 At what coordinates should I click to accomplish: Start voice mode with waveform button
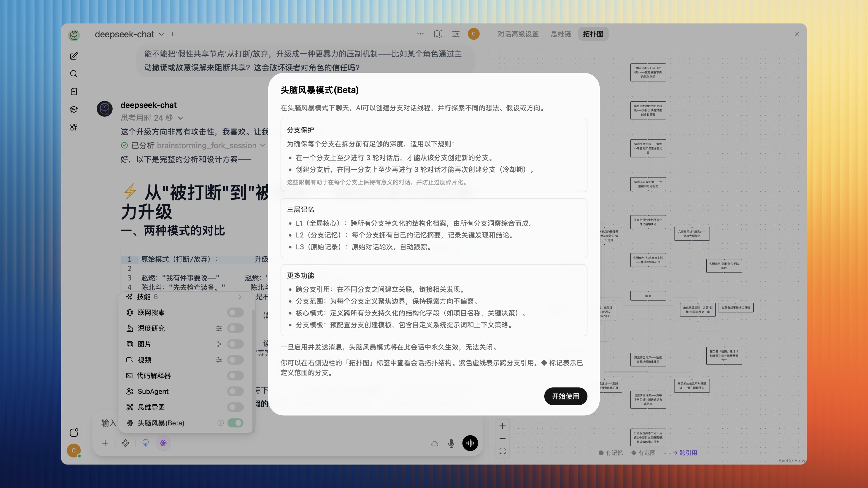click(x=470, y=443)
